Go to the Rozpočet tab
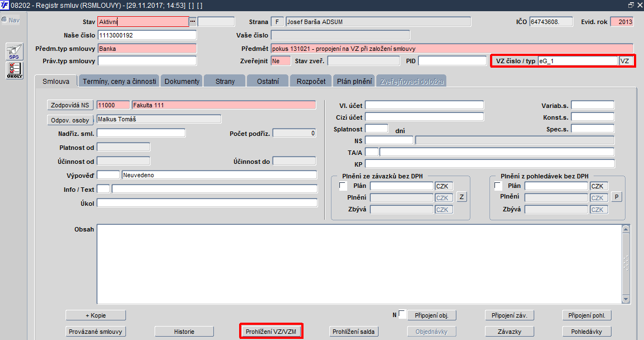The height and width of the screenshot is (340, 644). coord(311,81)
